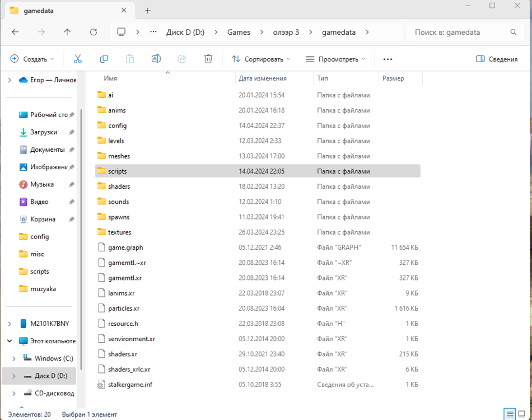Toggle the Сведения details pane
This screenshot has width=532, height=420.
[x=497, y=59]
